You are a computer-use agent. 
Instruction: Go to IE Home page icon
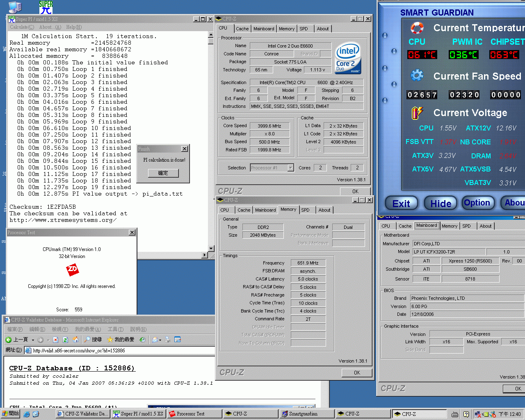(x=75, y=340)
